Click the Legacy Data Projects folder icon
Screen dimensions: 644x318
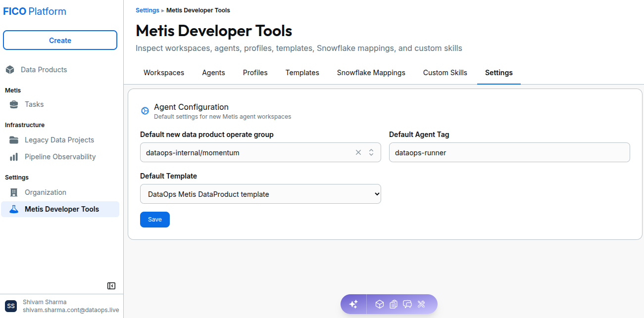[x=14, y=140]
